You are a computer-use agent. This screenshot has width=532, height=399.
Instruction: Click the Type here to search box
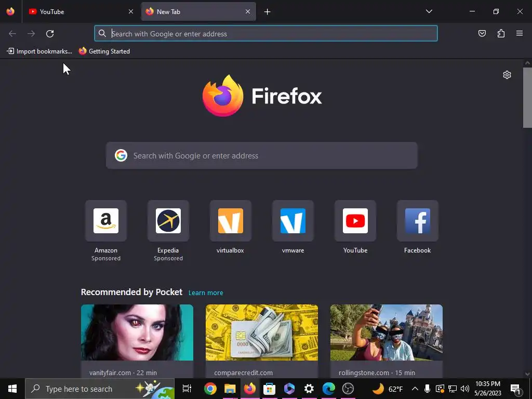point(100,389)
